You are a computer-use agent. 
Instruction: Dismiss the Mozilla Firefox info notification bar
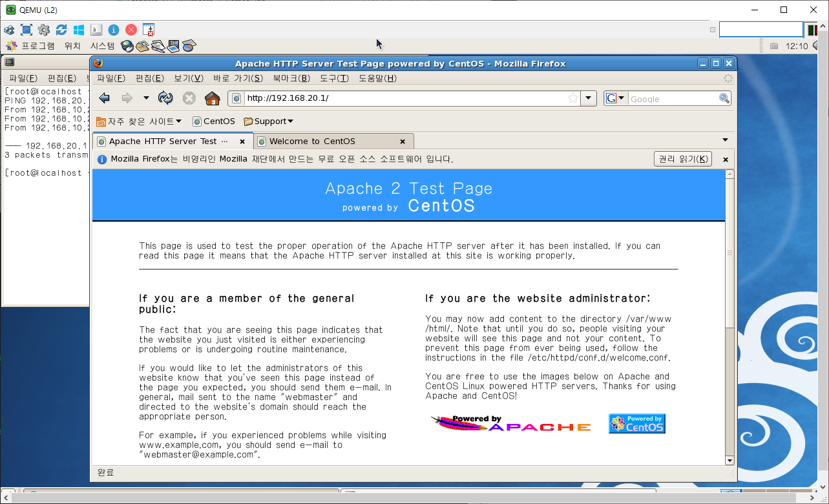(x=726, y=159)
